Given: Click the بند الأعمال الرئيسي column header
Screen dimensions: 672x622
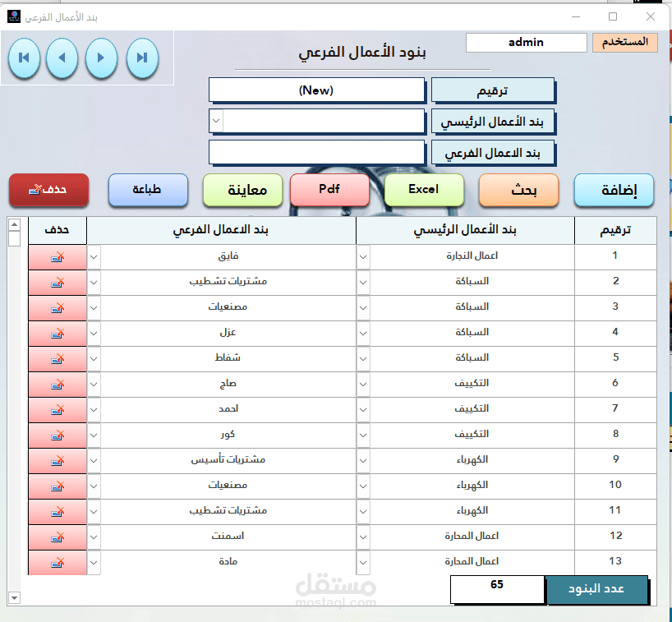Looking at the screenshot, I should pos(466,230).
